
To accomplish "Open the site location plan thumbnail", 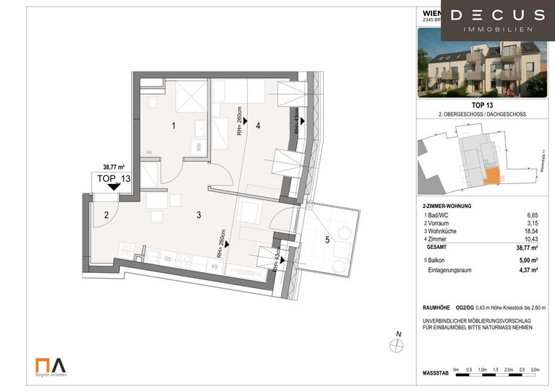I will [482, 162].
